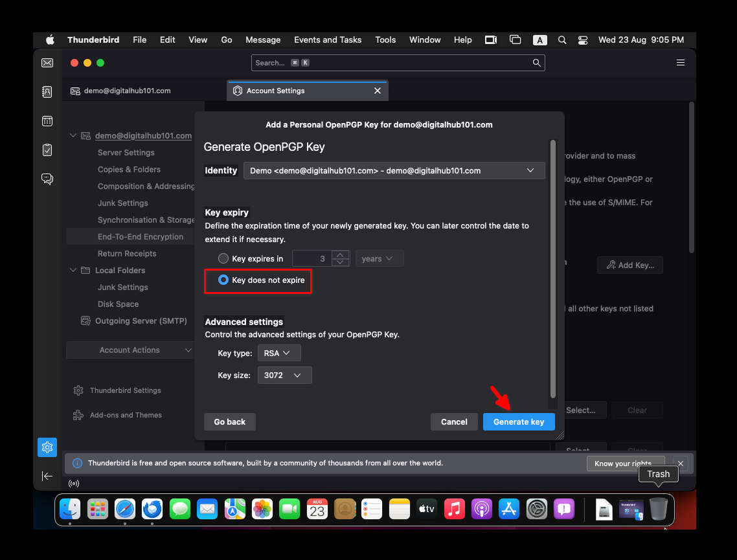Open Outgoing Server (SMTP) settings
The height and width of the screenshot is (560, 737).
click(141, 321)
